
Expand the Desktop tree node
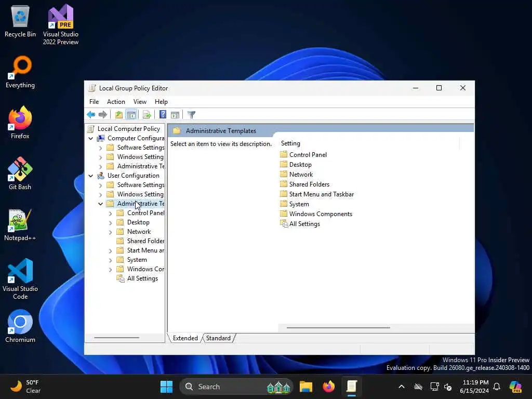coord(110,222)
